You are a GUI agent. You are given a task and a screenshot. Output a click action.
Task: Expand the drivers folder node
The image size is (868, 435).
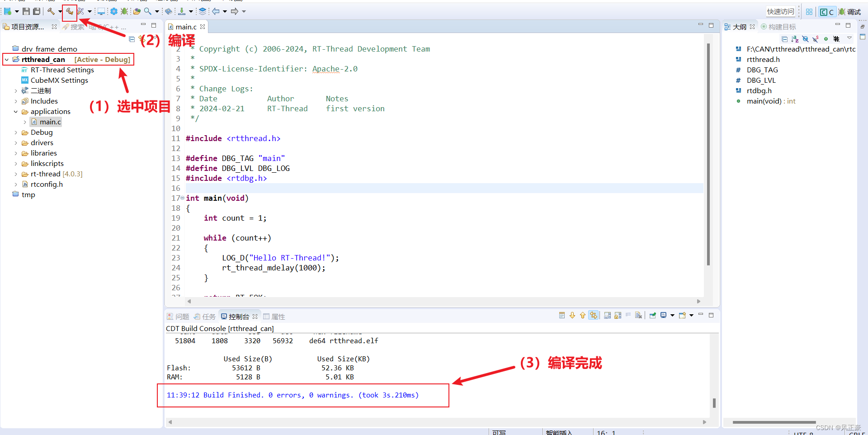point(16,143)
